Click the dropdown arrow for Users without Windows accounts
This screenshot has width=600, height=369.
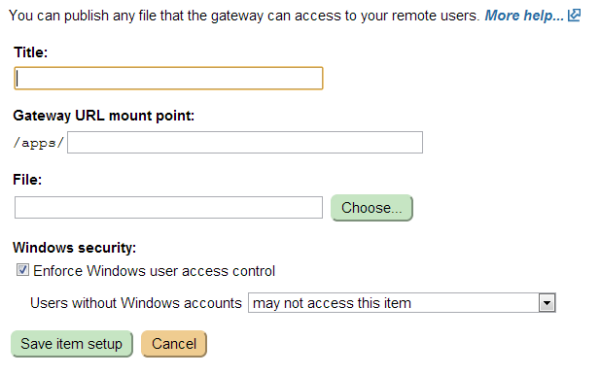click(547, 303)
